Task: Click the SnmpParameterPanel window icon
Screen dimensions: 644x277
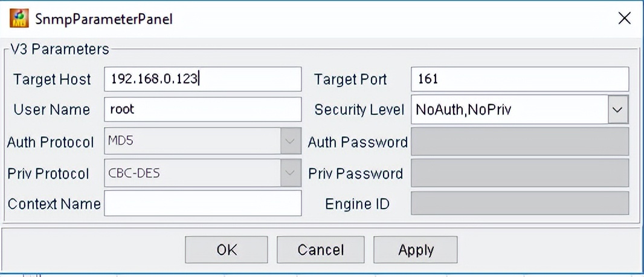Action: 19,18
